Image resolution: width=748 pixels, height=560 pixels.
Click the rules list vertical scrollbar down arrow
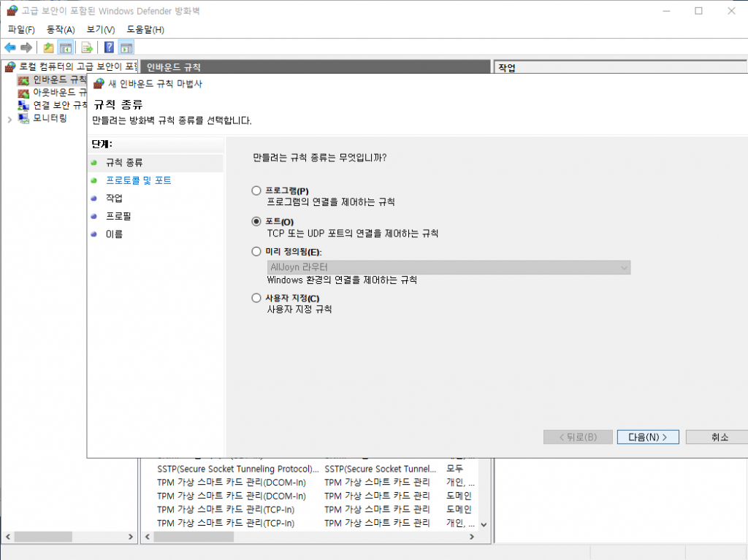(484, 525)
